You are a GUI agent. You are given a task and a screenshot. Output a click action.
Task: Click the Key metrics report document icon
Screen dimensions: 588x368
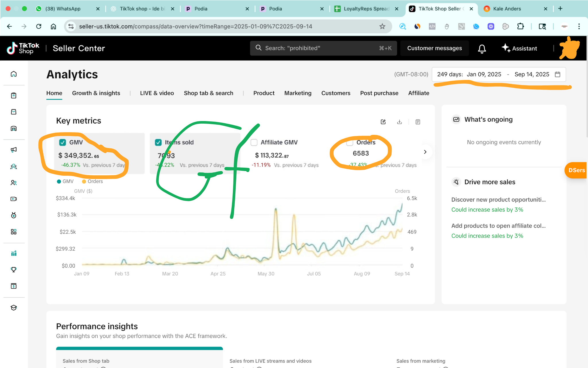[418, 122]
